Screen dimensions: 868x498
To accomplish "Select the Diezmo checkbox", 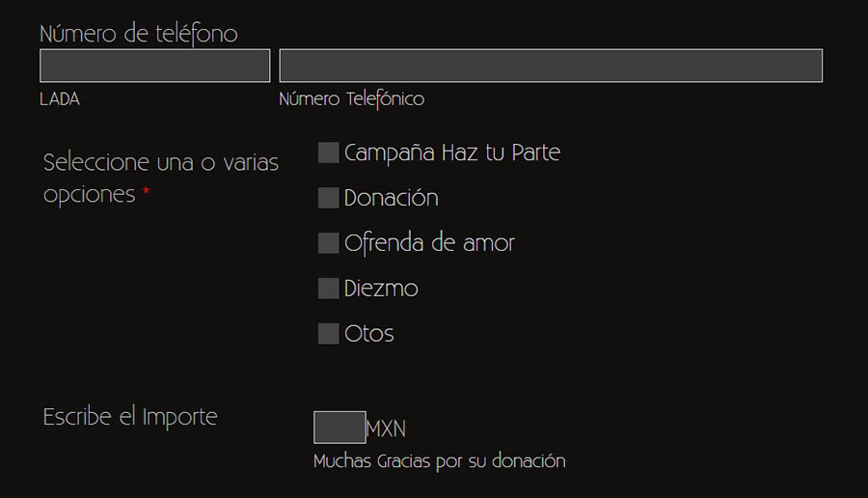I will point(329,288).
